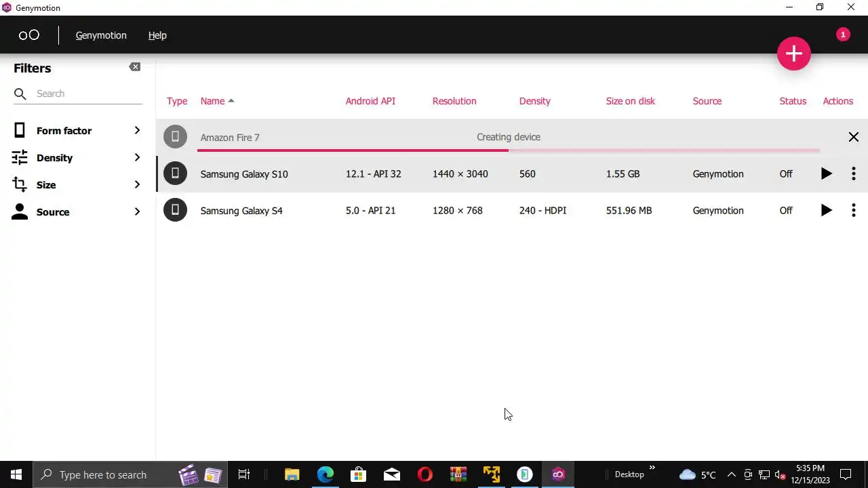Click the 1.55 GB size cell
868x488 pixels.
[623, 174]
